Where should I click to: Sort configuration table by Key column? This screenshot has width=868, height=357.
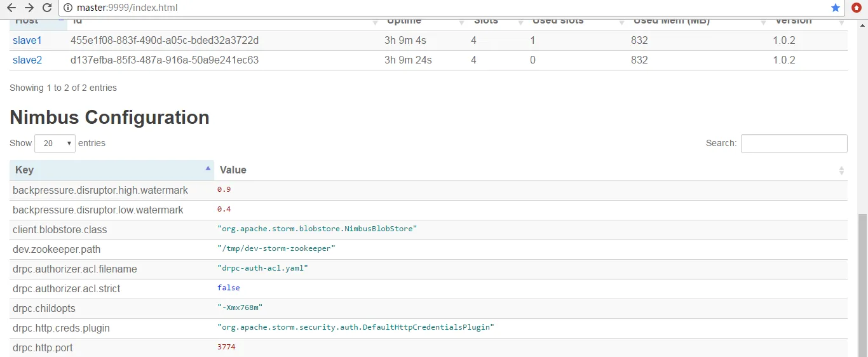pos(112,170)
